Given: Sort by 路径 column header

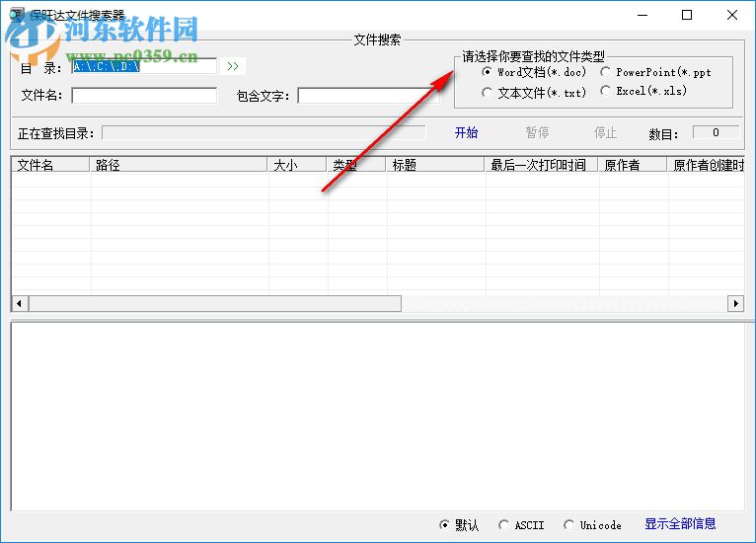Looking at the screenshot, I should pos(179,165).
